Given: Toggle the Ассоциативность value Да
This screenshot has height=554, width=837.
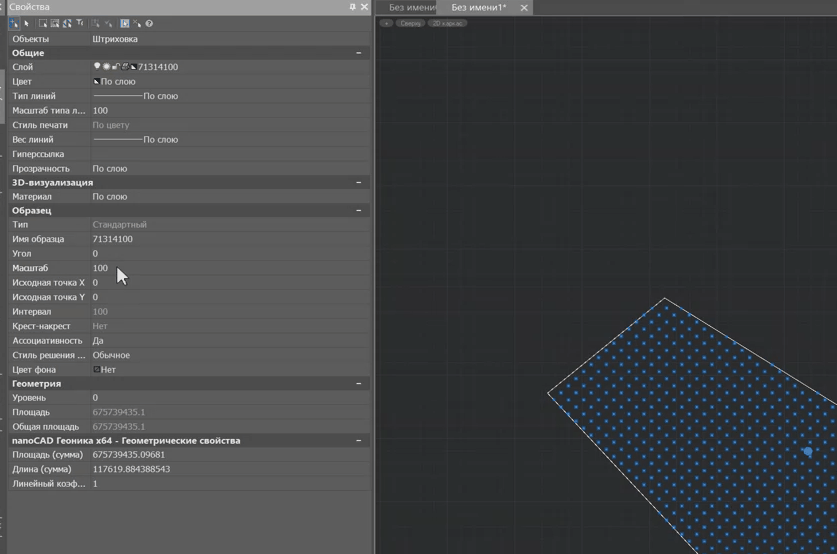Looking at the screenshot, I should point(98,341).
